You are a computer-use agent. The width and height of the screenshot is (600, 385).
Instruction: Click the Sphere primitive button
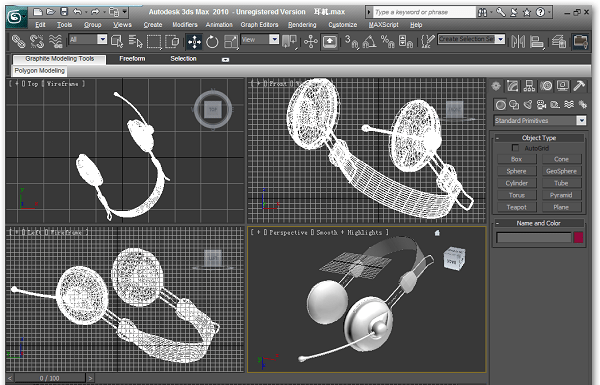pyautogui.click(x=517, y=171)
